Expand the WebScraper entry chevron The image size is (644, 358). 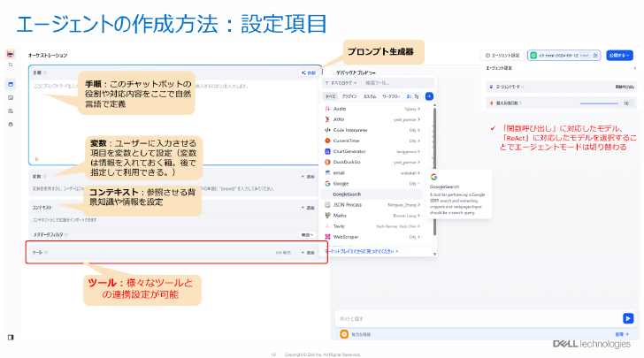418,237
